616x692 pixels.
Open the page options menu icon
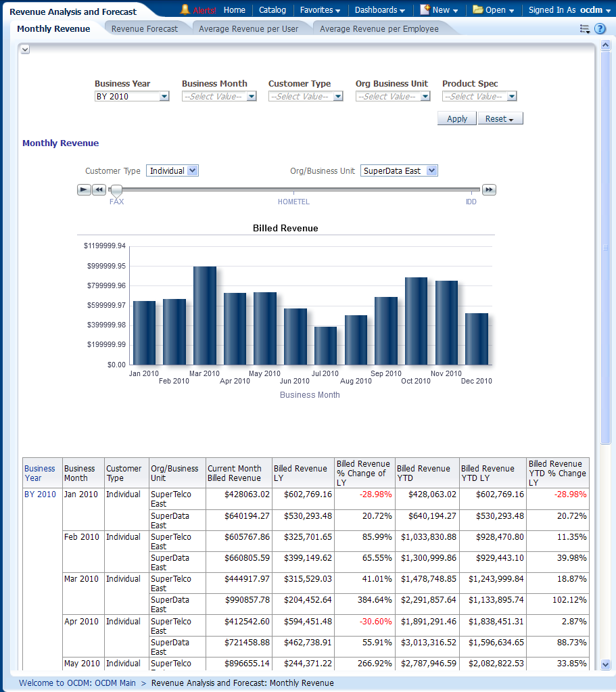click(585, 28)
